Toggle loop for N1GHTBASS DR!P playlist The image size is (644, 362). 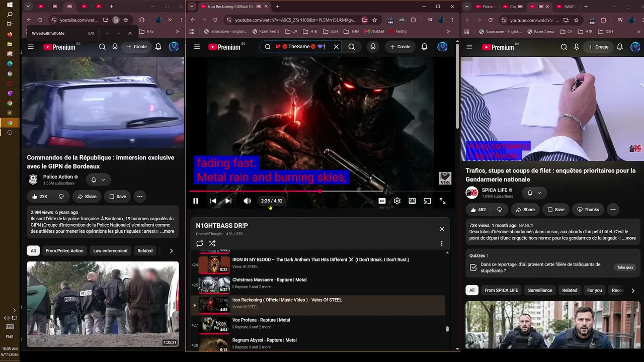point(200,243)
